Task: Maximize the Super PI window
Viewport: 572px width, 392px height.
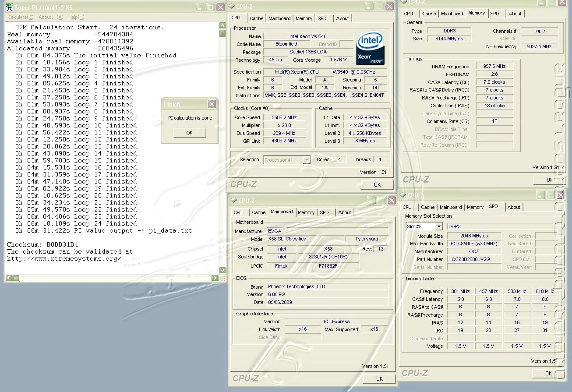Action: tap(210, 7)
